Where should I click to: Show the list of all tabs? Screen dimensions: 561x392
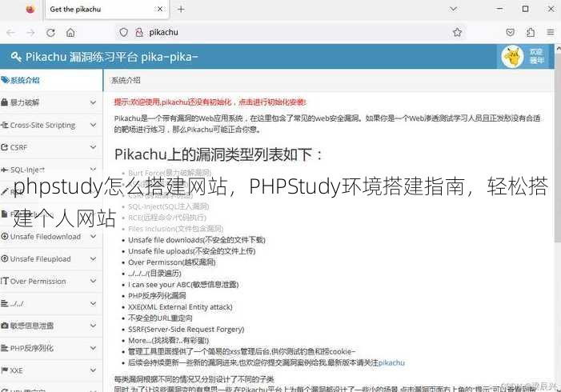(x=453, y=9)
